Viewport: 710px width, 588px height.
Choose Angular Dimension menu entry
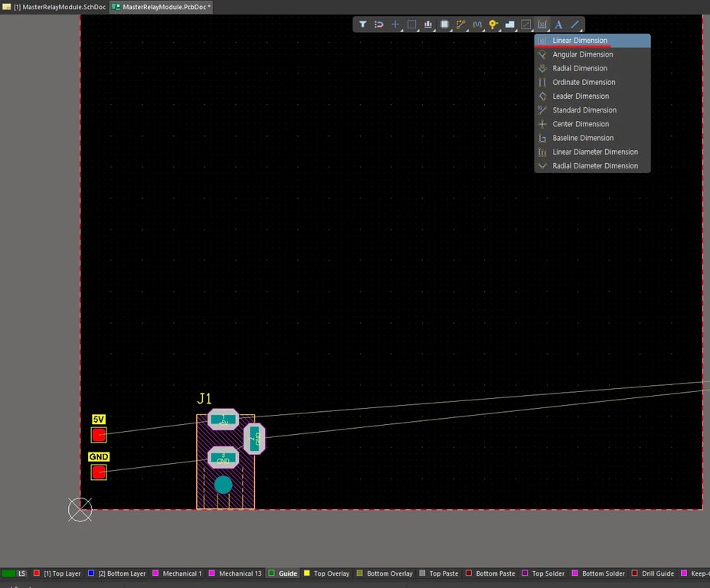[x=593, y=54]
